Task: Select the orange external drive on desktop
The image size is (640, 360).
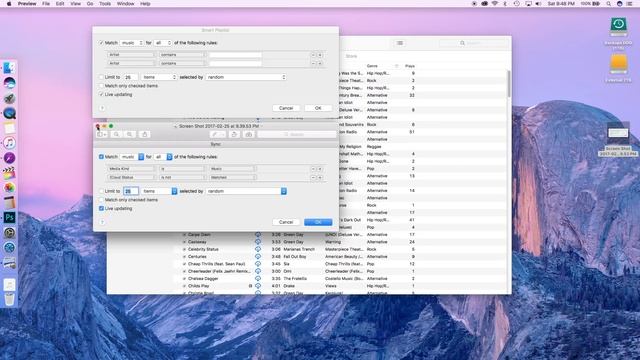Action: [x=618, y=64]
